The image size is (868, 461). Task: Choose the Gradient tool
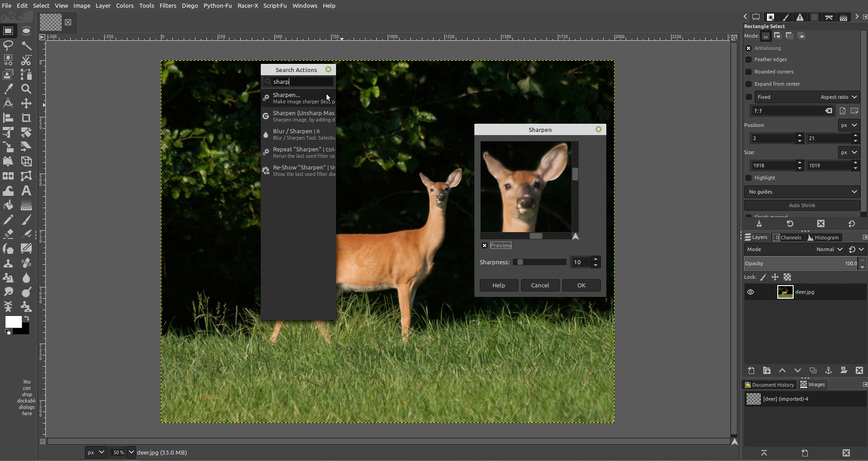(26, 205)
